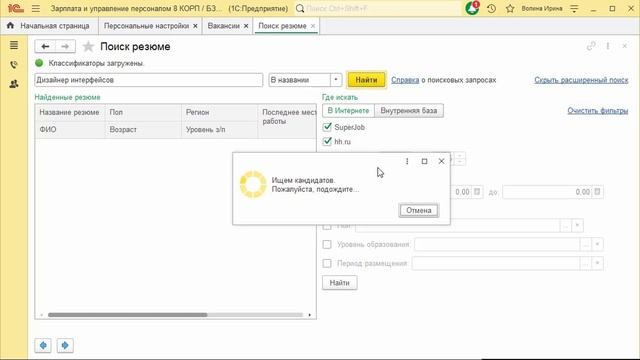
Task: Open service settings menu beside user name
Action: click(x=574, y=8)
